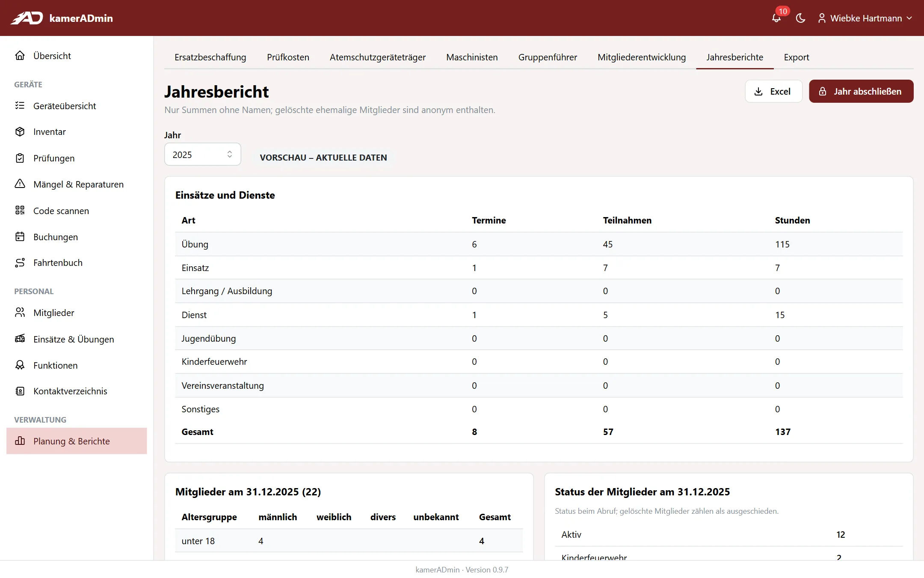Click Teilnahmen column header
The height and width of the screenshot is (578, 924).
coord(628,220)
